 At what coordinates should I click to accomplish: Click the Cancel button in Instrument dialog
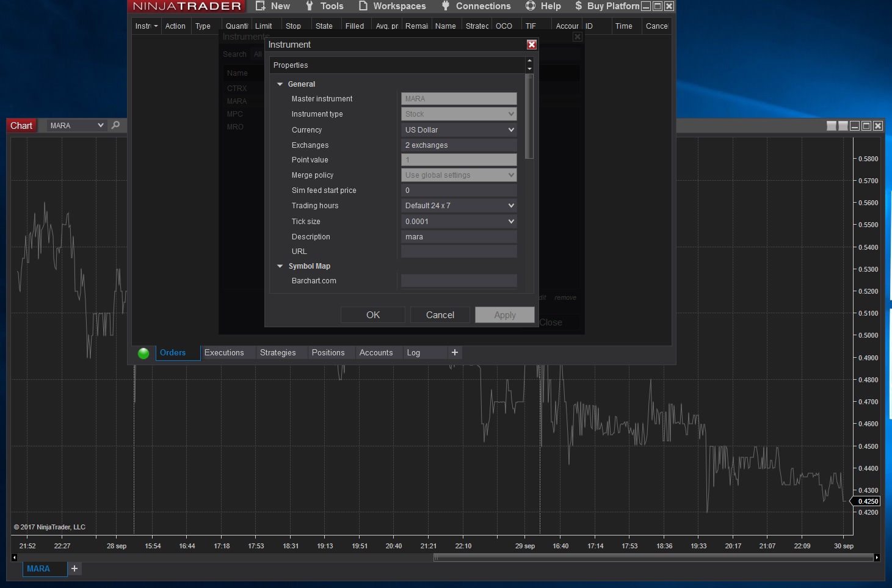tap(440, 315)
